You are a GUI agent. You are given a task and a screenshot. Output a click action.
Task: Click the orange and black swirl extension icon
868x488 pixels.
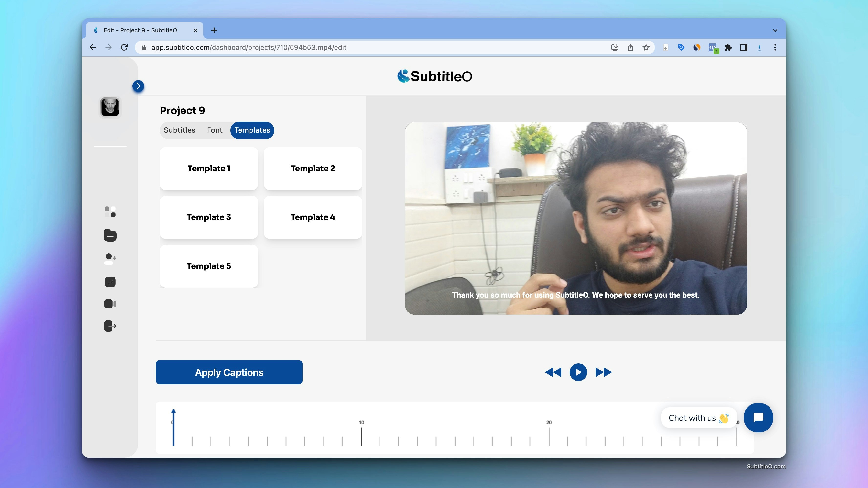(x=697, y=47)
